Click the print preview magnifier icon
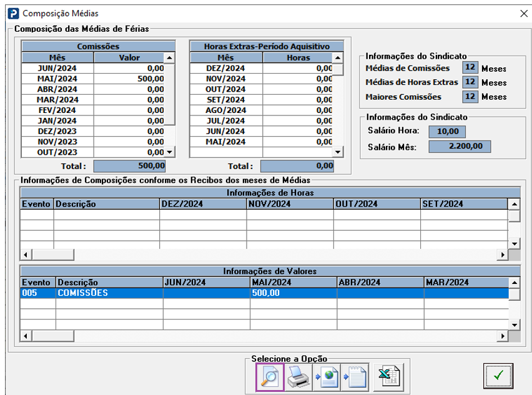The image size is (532, 395). coord(270,377)
